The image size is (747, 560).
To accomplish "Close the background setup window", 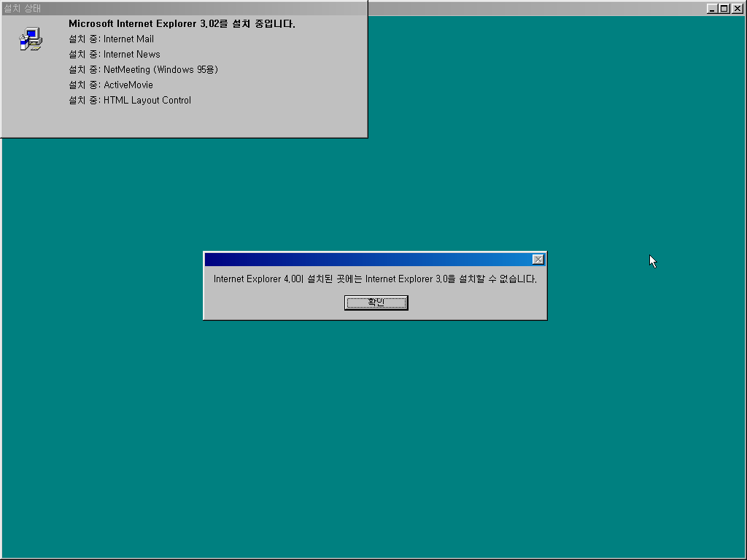I will click(x=737, y=9).
